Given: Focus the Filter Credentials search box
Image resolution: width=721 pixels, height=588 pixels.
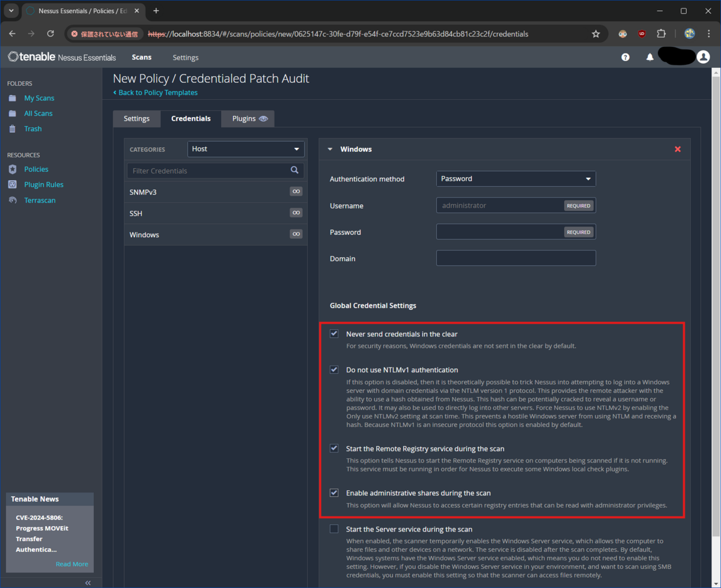Looking at the screenshot, I should click(x=215, y=171).
